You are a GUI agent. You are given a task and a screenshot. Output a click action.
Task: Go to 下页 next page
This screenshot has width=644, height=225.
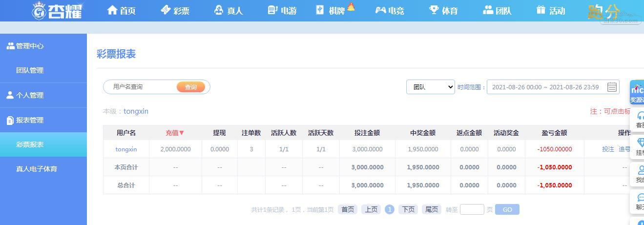point(408,209)
